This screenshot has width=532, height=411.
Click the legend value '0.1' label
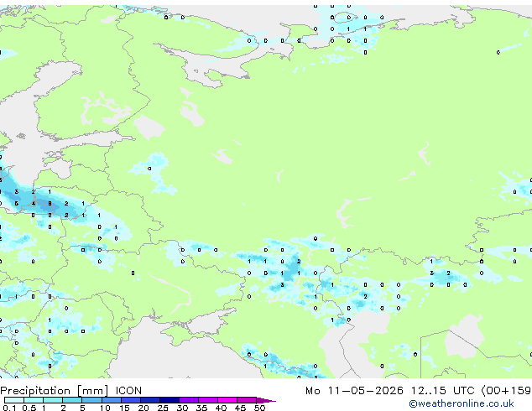(9, 408)
